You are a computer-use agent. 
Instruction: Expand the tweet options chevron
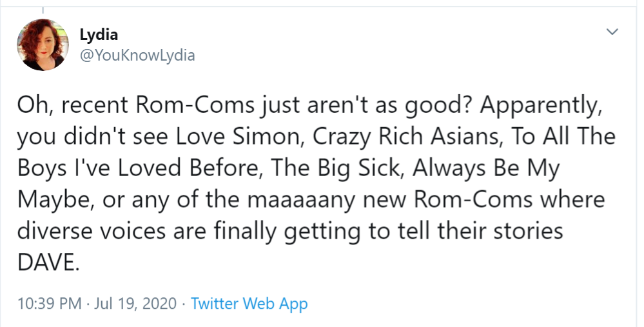click(612, 32)
